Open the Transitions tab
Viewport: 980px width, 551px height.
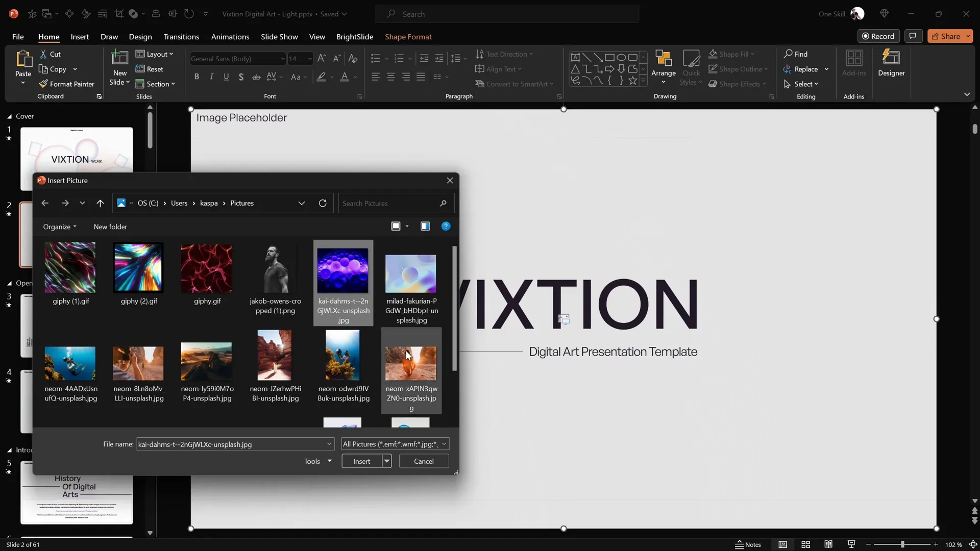click(x=181, y=37)
